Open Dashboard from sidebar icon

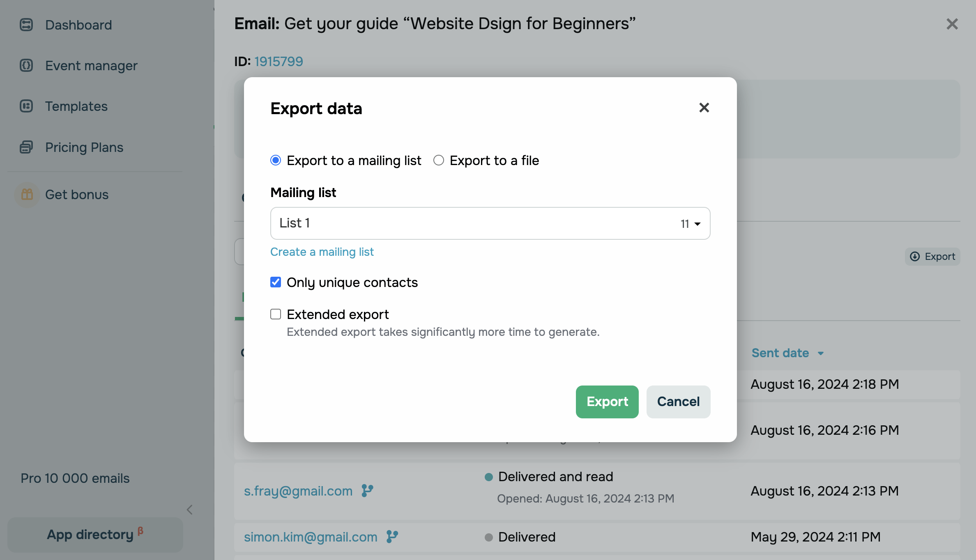pos(26,25)
